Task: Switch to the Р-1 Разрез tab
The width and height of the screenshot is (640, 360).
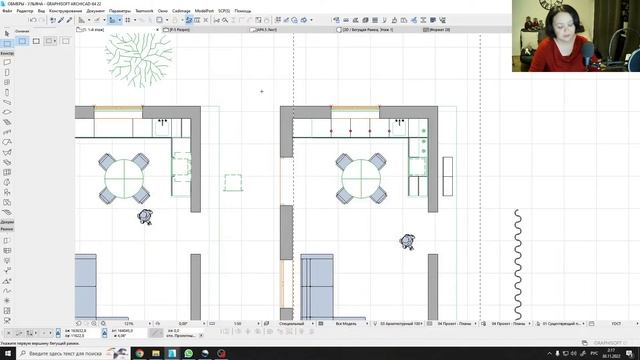Action: click(x=180, y=30)
